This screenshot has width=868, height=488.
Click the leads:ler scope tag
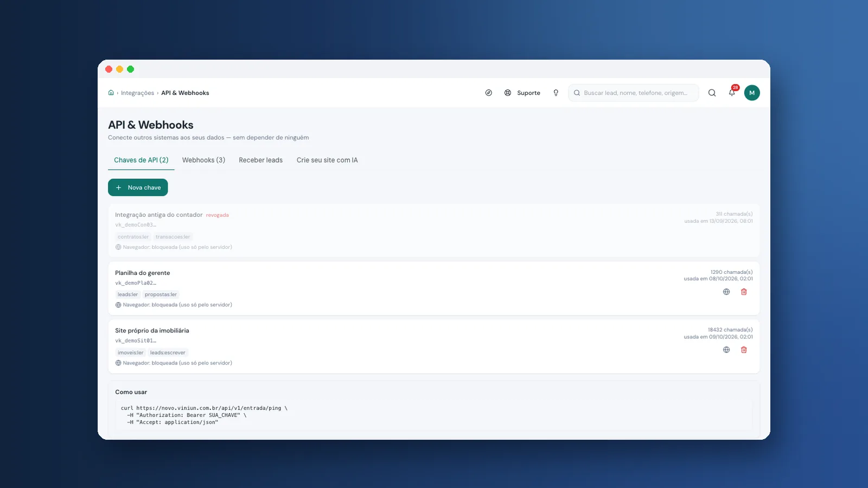pos(127,294)
